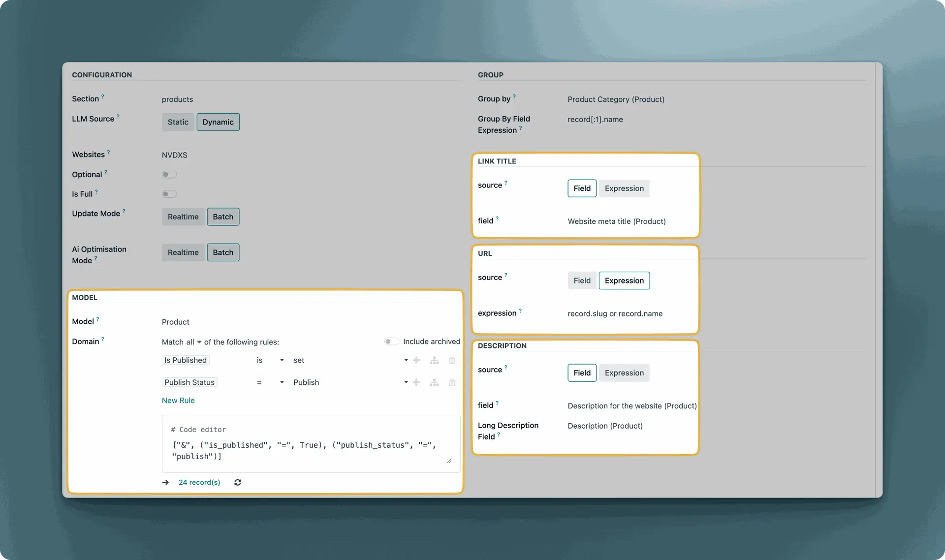
Task: Turn on the Include archived toggle
Action: [x=392, y=342]
